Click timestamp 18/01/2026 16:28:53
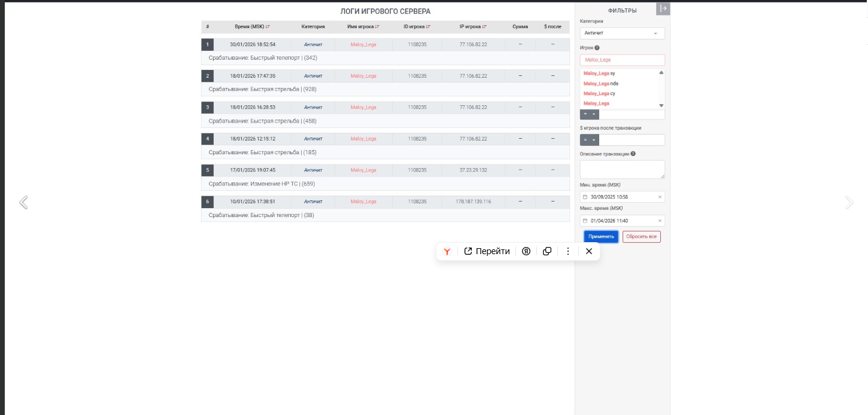The width and height of the screenshot is (868, 415). coord(253,108)
